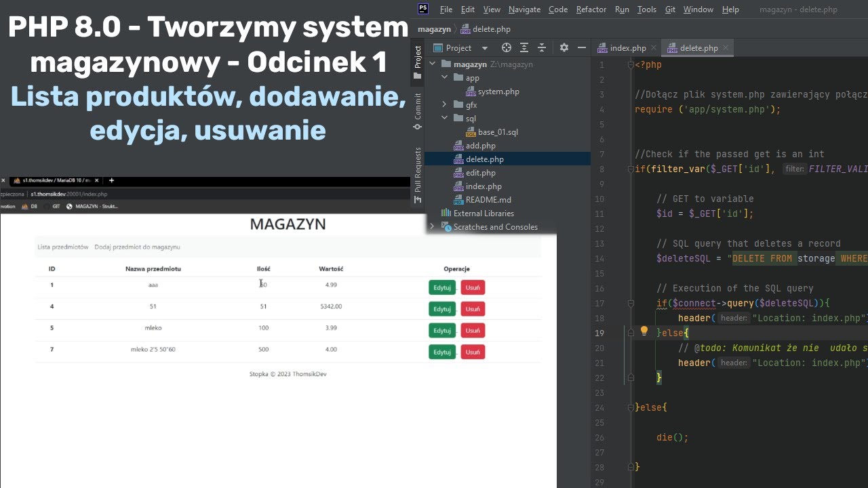Open a new browser tab with plus icon
The height and width of the screenshot is (488, 868).
coord(111,180)
